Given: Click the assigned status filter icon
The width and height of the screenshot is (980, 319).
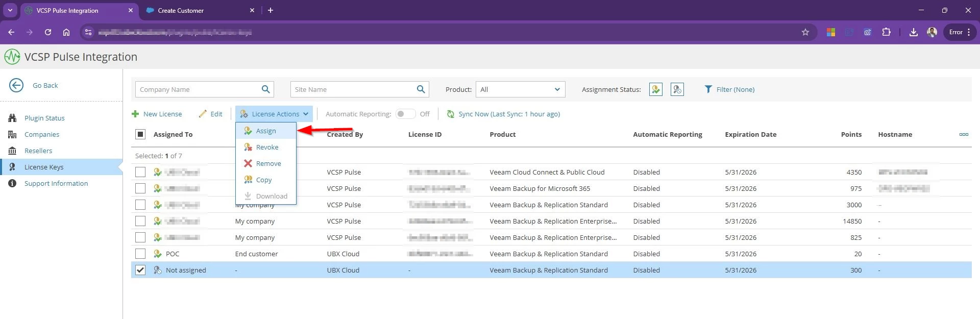Looking at the screenshot, I should click(655, 89).
